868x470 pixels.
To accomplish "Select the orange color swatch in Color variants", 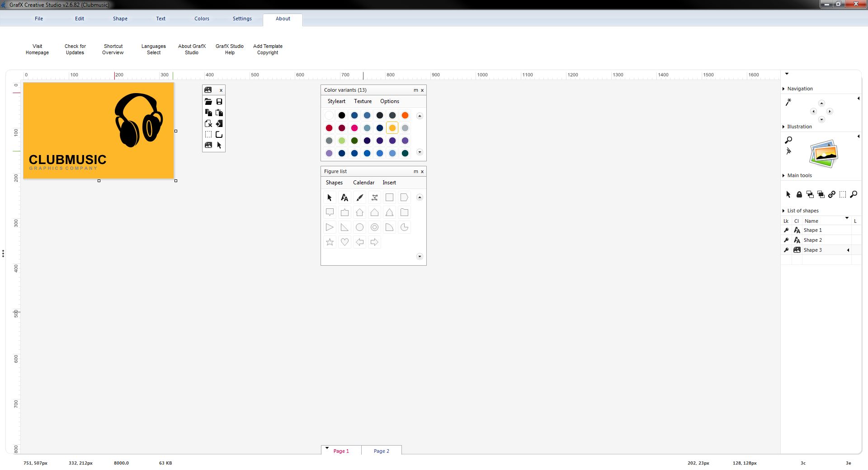I will 405,116.
